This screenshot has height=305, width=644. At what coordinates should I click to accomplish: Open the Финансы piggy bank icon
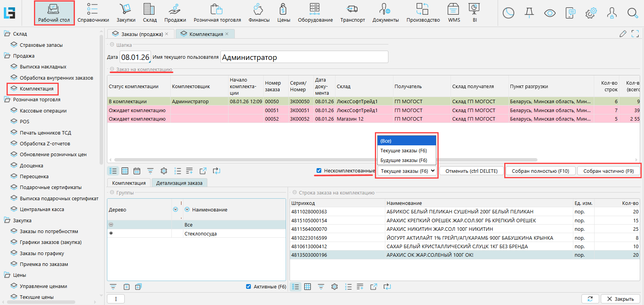coord(258,9)
